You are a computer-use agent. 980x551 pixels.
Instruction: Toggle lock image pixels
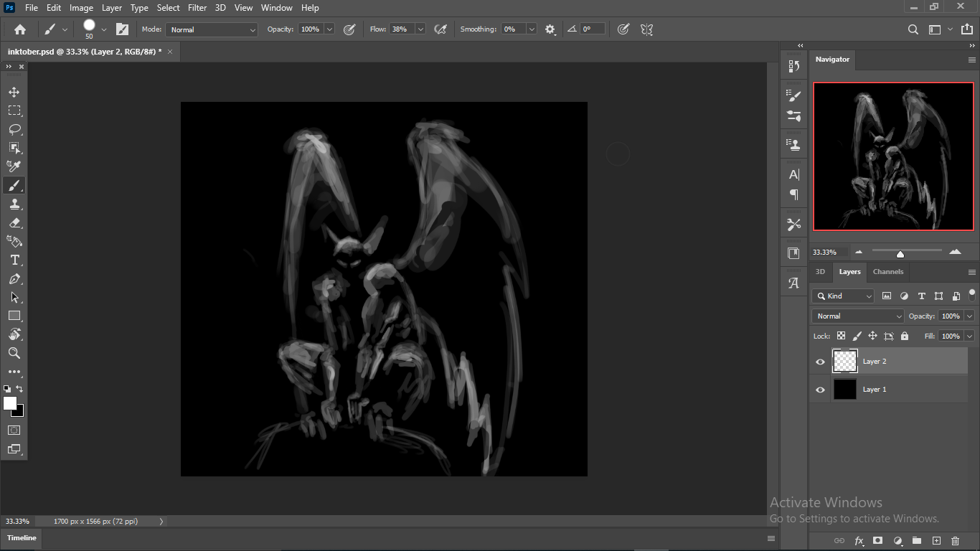coord(857,336)
